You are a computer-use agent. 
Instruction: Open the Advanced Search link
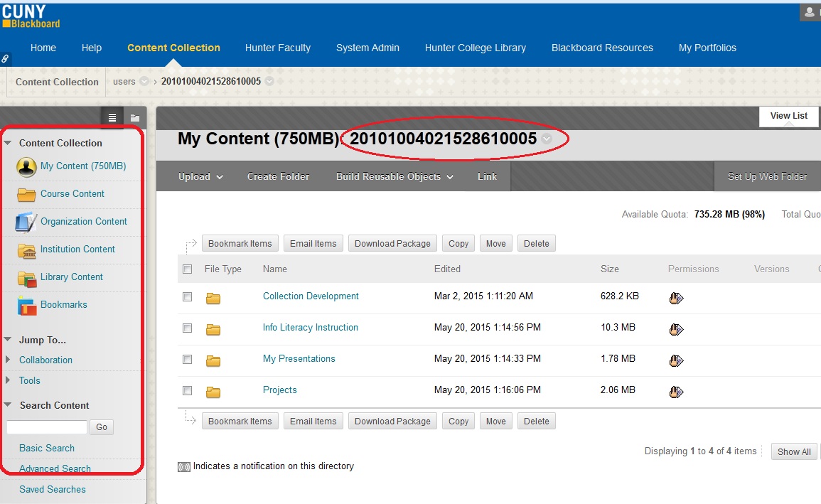coord(55,468)
